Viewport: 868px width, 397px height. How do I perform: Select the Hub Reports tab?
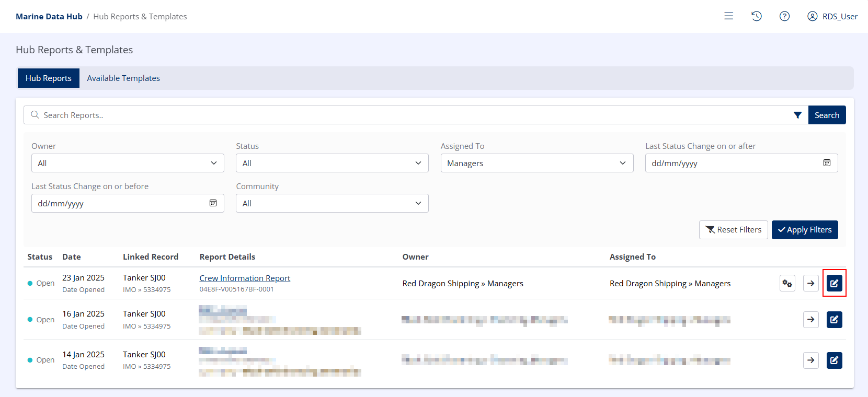coord(49,78)
